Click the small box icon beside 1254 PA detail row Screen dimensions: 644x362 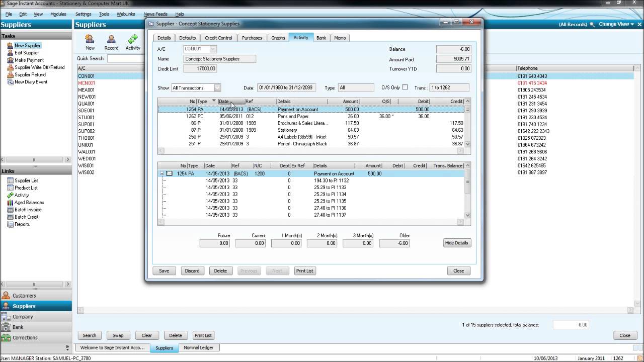coord(170,173)
